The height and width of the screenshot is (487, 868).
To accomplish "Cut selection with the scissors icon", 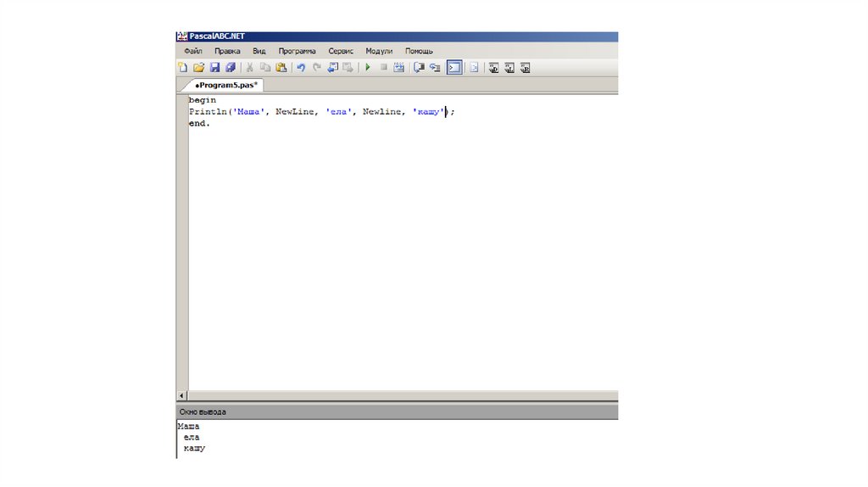I will [250, 68].
